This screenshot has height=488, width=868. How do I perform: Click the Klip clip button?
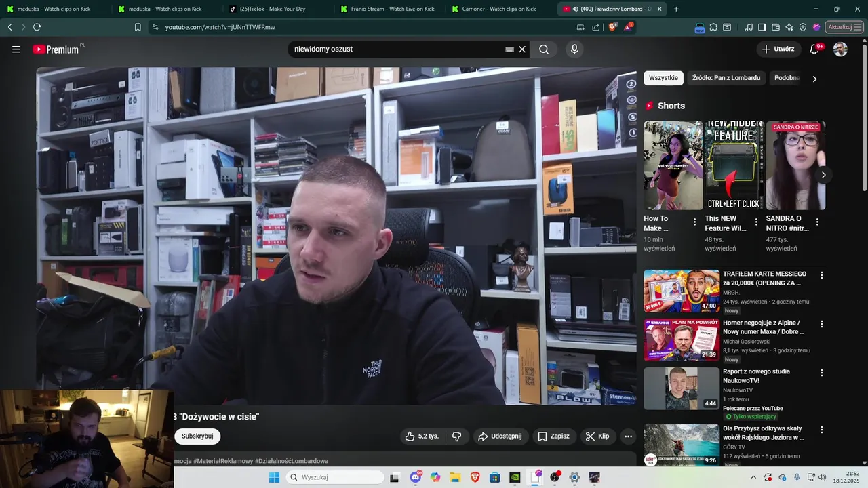pos(597,436)
